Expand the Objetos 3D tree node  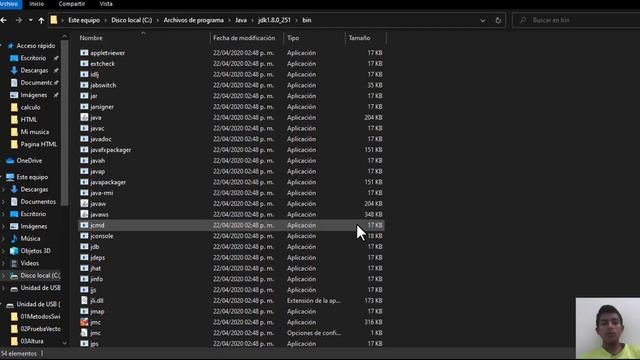click(4, 251)
